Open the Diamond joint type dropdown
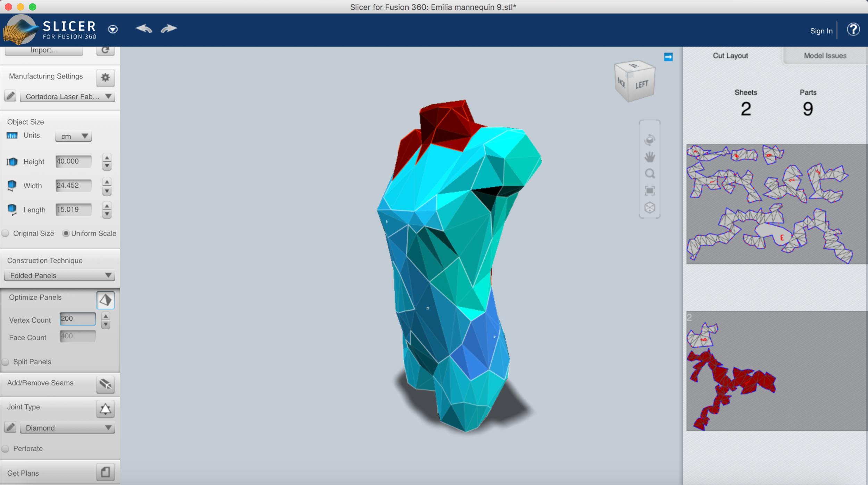The image size is (868, 485). [x=67, y=428]
